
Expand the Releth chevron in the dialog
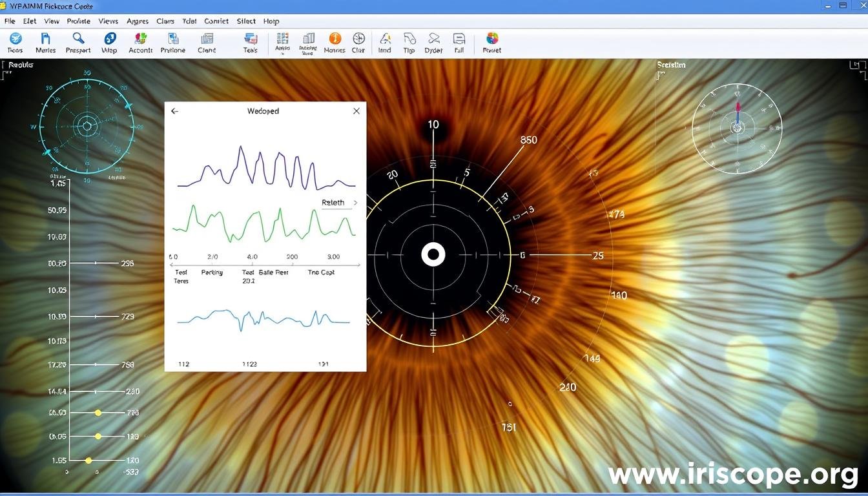(355, 203)
